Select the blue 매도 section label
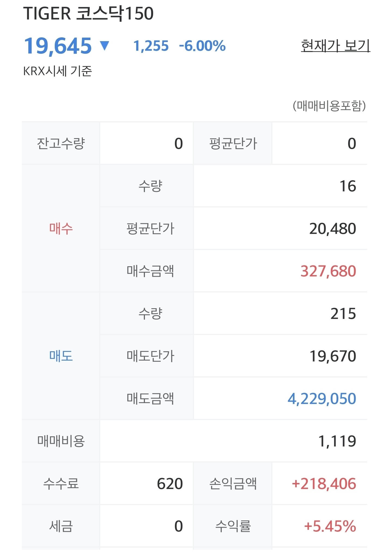Screen dimensions: 392x553 point(61,356)
